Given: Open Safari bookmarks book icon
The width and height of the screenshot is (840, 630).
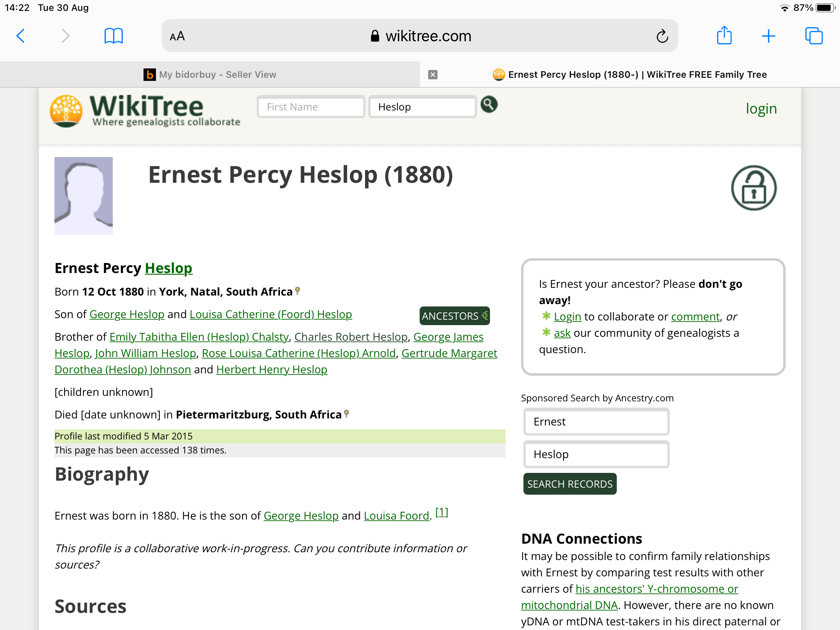Looking at the screenshot, I should 114,36.
